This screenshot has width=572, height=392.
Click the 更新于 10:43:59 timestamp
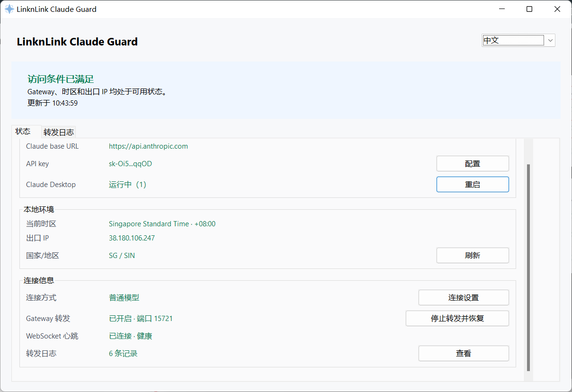(x=53, y=103)
